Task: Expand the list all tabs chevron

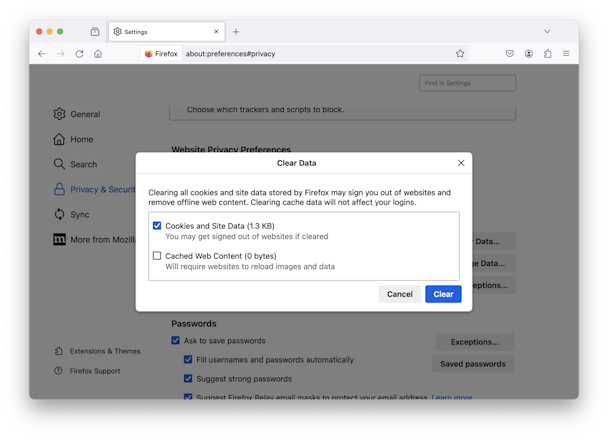Action: pyautogui.click(x=547, y=31)
